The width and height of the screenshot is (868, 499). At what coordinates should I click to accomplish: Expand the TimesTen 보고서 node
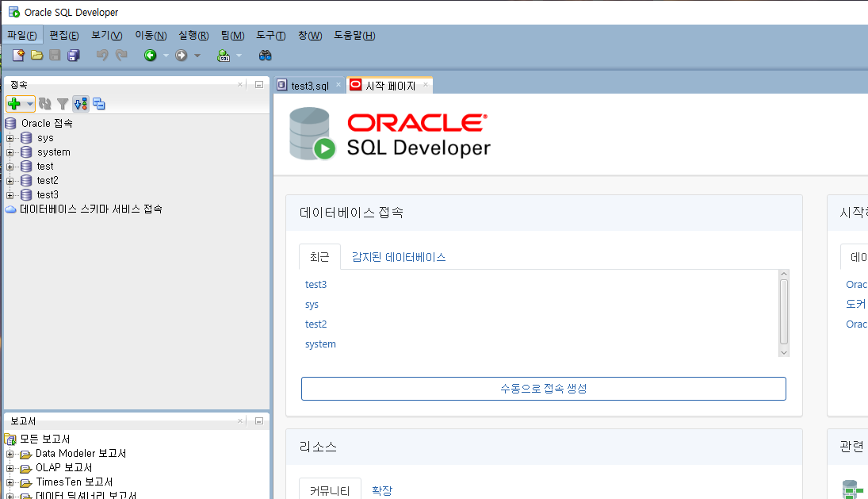click(x=10, y=483)
